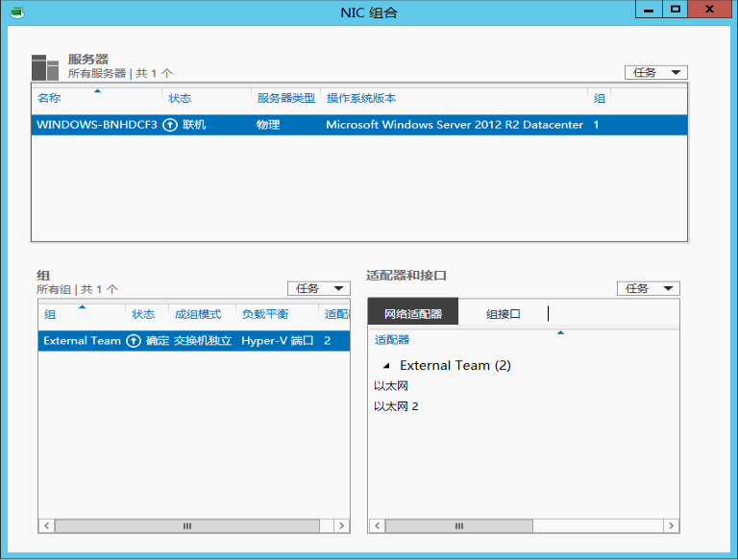Viewport: 738px width, 560px height.
Task: Select the 以太网 2 adapter
Action: (396, 406)
